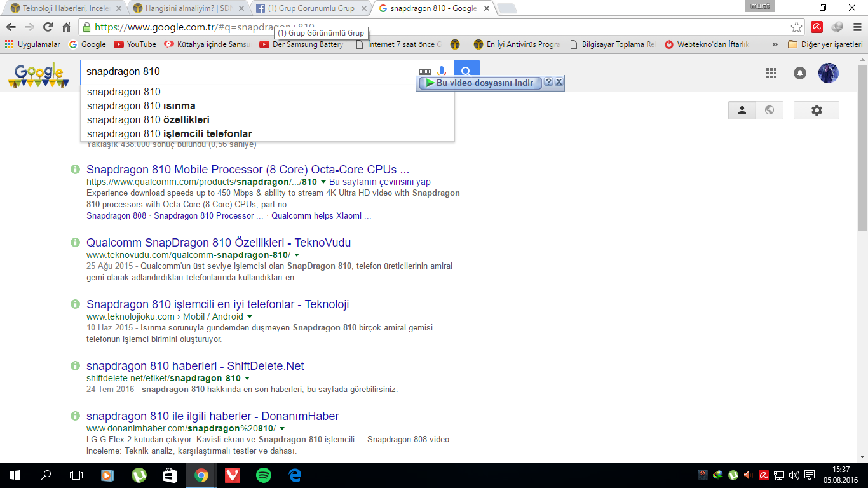The image size is (868, 488).
Task: Click the Chrome address bar
Action: coord(438,27)
